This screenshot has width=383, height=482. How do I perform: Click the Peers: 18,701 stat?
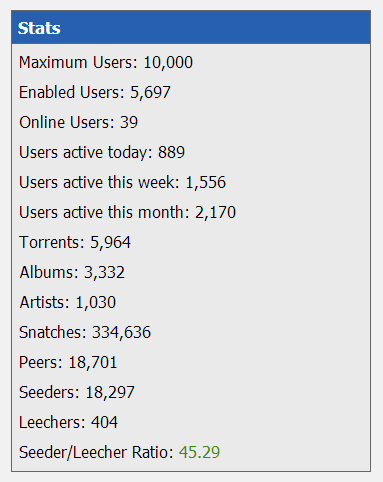point(68,362)
